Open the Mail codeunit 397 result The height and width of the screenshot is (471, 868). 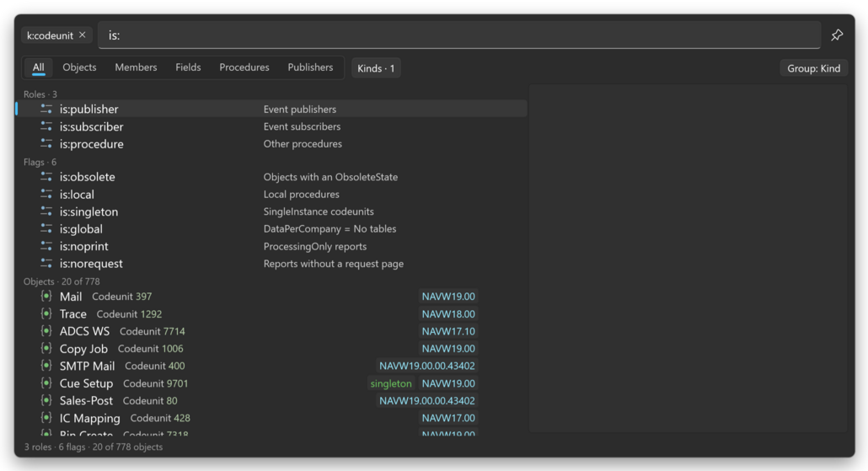coord(272,297)
